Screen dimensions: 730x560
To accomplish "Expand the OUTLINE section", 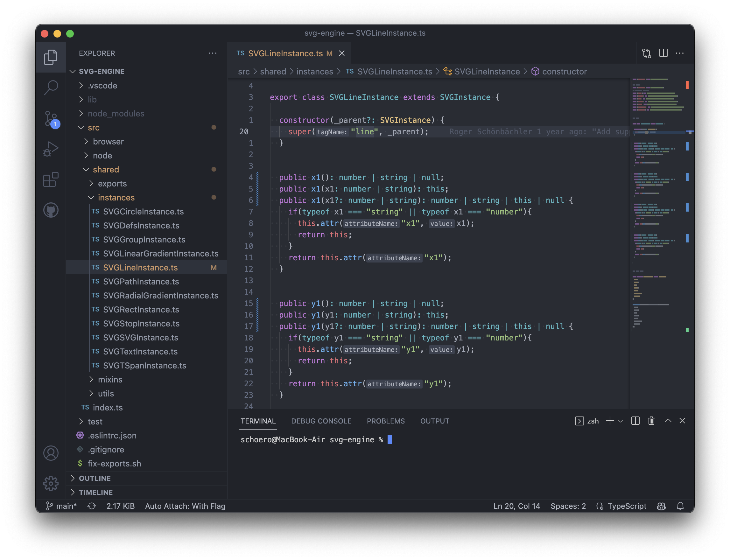I will 95,478.
